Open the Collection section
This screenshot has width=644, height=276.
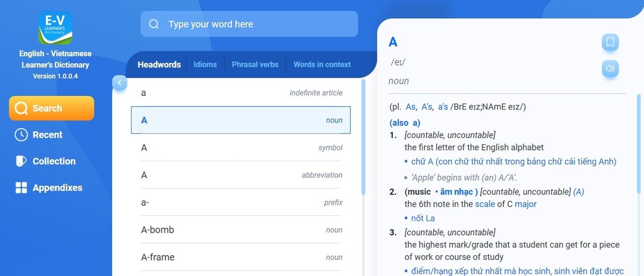coord(45,161)
